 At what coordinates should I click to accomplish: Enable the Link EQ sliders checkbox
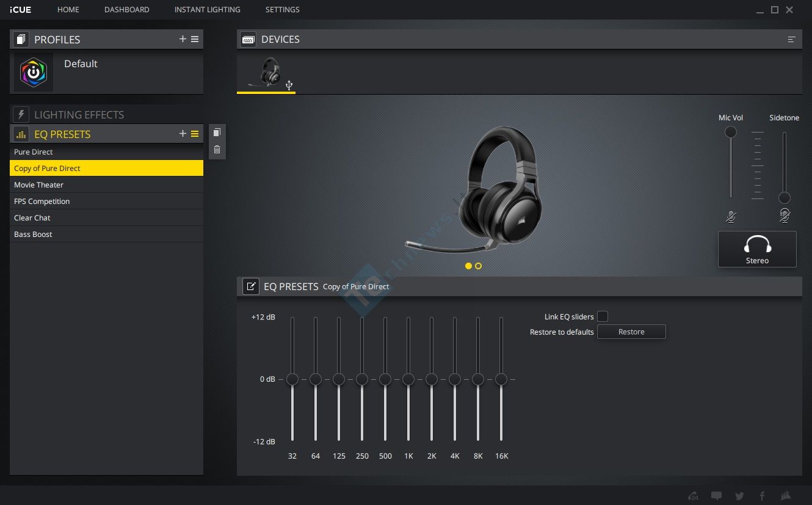(603, 316)
